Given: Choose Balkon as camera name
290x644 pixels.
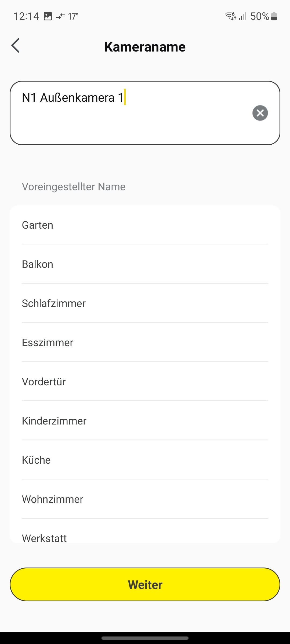Looking at the screenshot, I should pyautogui.click(x=145, y=264).
